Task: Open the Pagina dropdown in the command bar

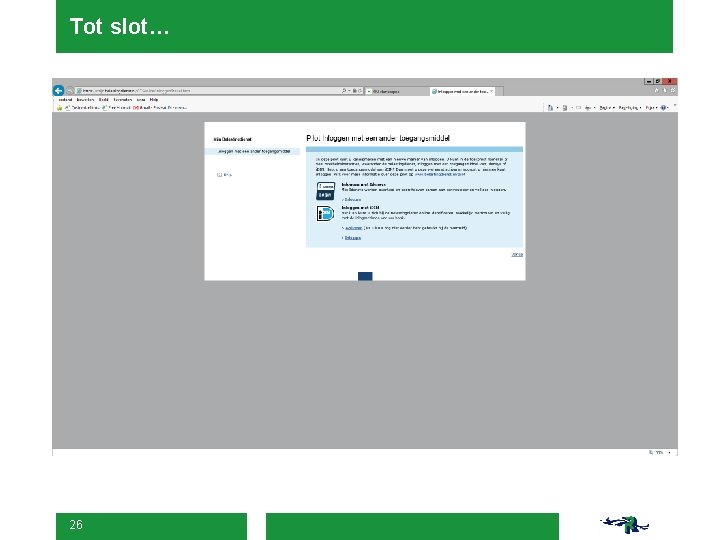Action: (607, 108)
